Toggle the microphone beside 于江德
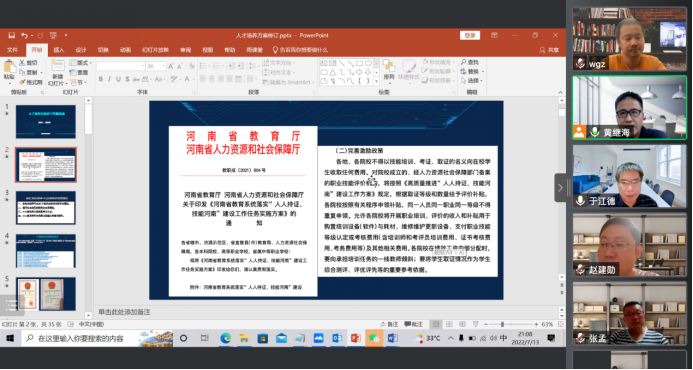 coord(580,201)
